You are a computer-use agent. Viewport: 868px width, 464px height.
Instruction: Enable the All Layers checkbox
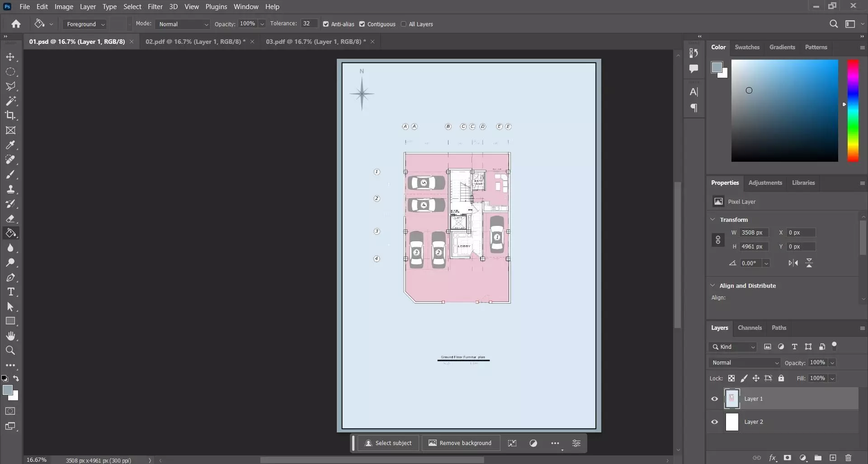point(403,24)
